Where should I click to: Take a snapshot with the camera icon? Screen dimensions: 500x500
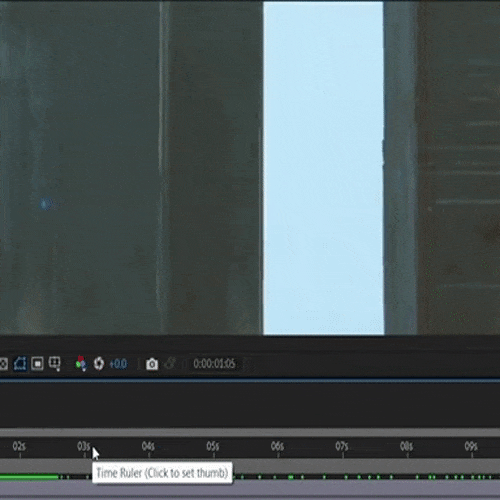[x=152, y=364]
